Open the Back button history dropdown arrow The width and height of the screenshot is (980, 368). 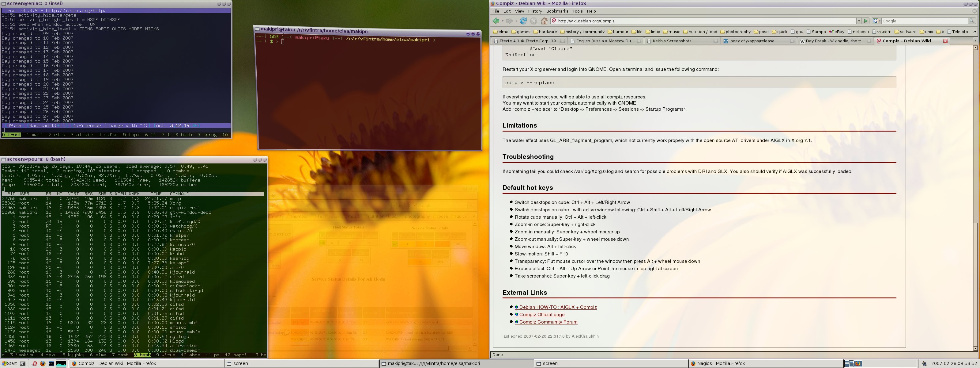click(502, 21)
